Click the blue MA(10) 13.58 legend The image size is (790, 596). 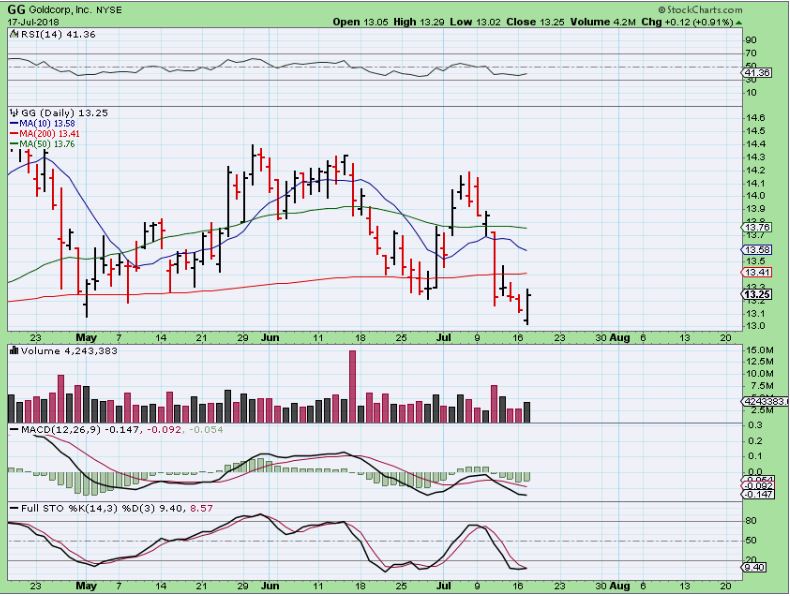tap(42, 123)
